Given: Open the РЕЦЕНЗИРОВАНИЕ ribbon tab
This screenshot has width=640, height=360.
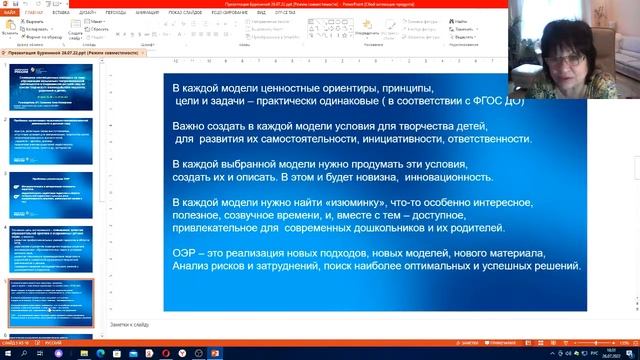Looking at the screenshot, I should pos(229,13).
